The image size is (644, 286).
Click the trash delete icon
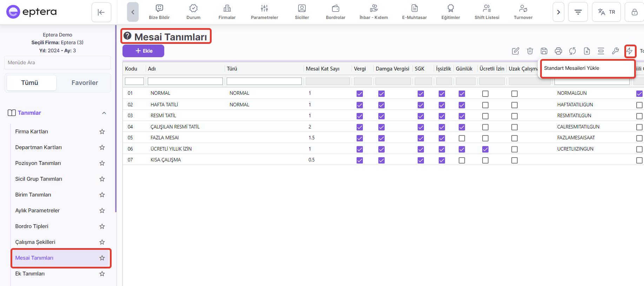pos(530,51)
